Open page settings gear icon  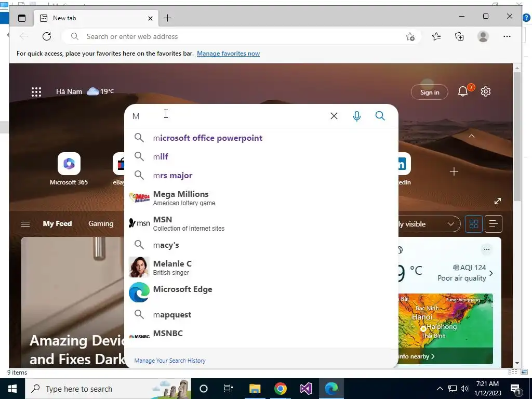tap(486, 91)
